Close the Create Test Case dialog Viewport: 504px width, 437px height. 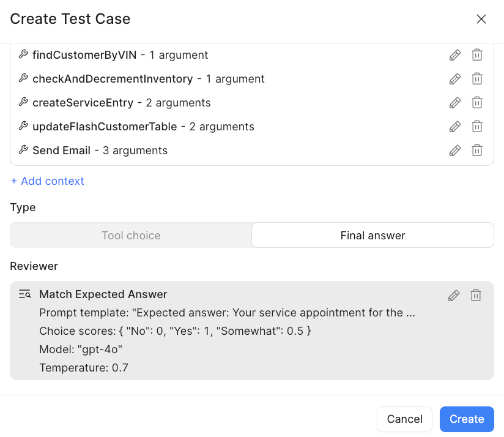pos(481,19)
